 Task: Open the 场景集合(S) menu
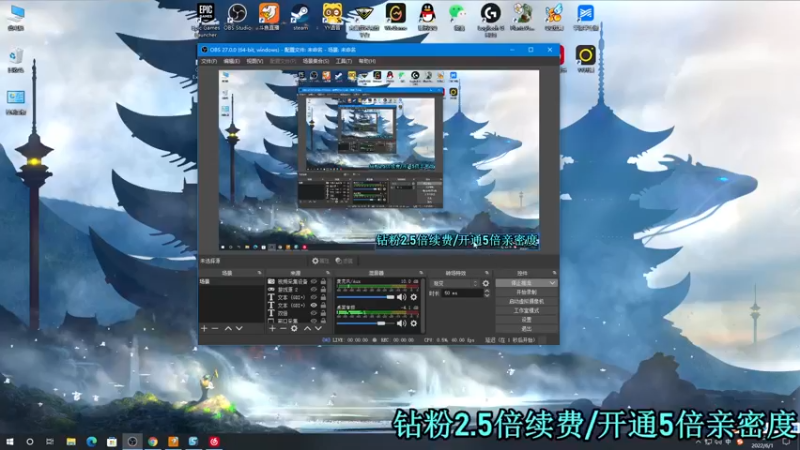(316, 61)
